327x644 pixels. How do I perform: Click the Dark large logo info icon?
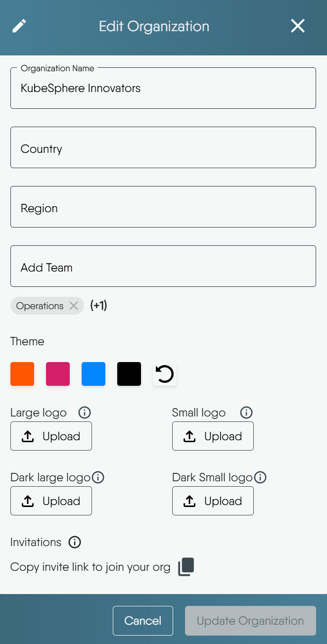pyautogui.click(x=98, y=477)
